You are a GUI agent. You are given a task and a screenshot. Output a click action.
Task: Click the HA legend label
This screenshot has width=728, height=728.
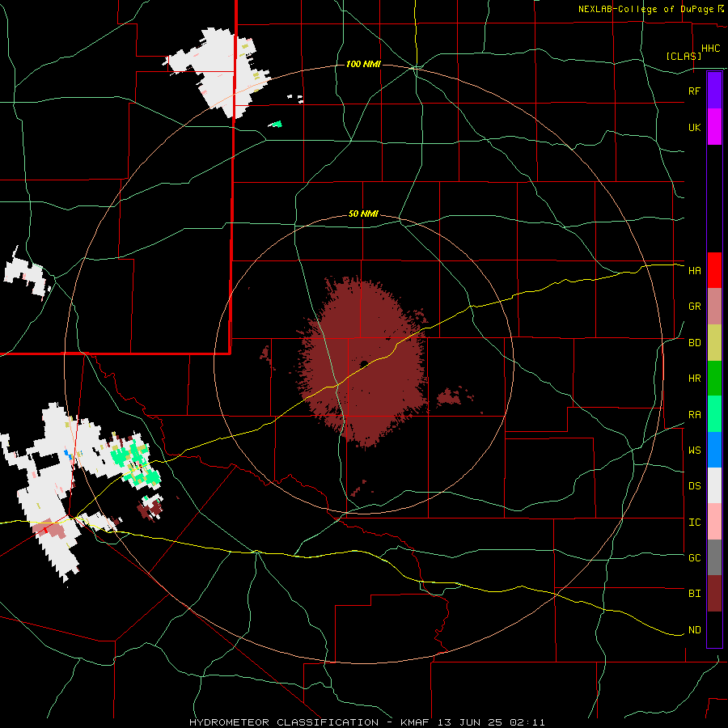[x=694, y=270]
